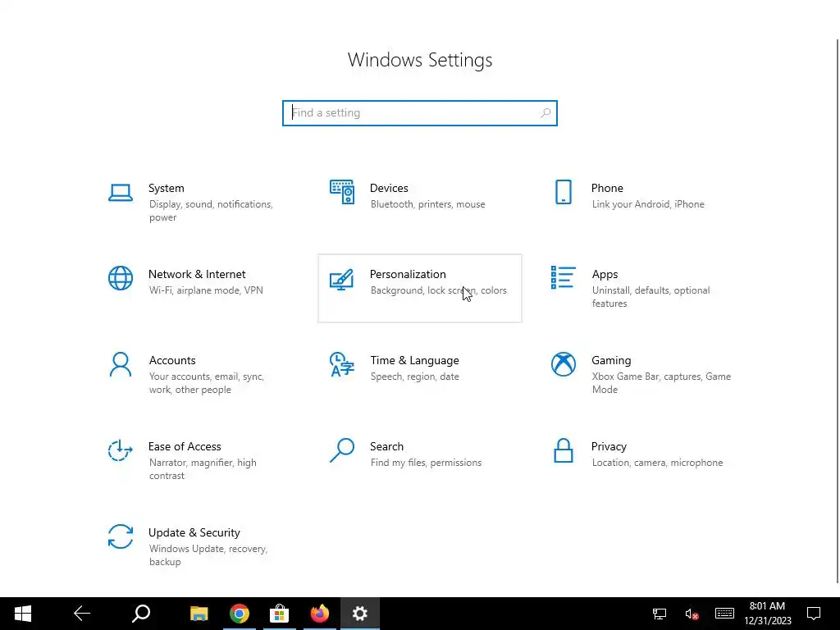Open the System settings title

tap(166, 188)
